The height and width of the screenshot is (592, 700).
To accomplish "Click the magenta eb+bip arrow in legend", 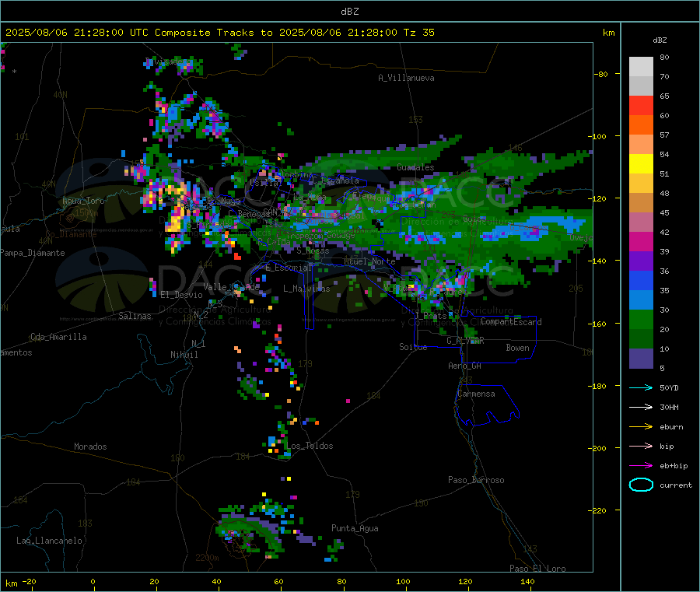I will pyautogui.click(x=641, y=466).
